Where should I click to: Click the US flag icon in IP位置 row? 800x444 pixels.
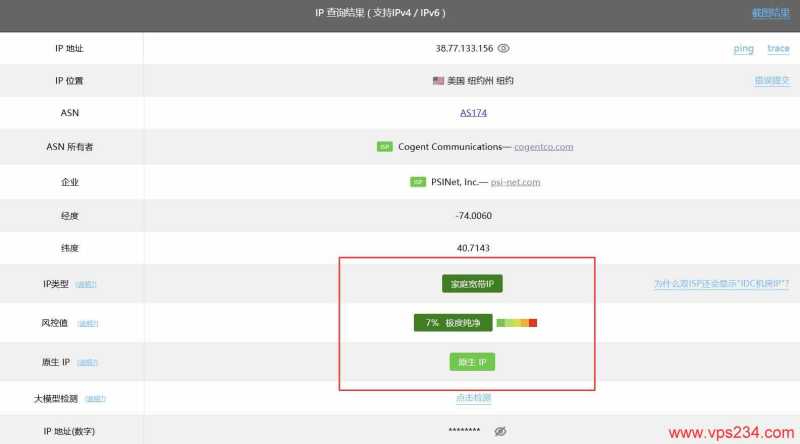tap(438, 81)
